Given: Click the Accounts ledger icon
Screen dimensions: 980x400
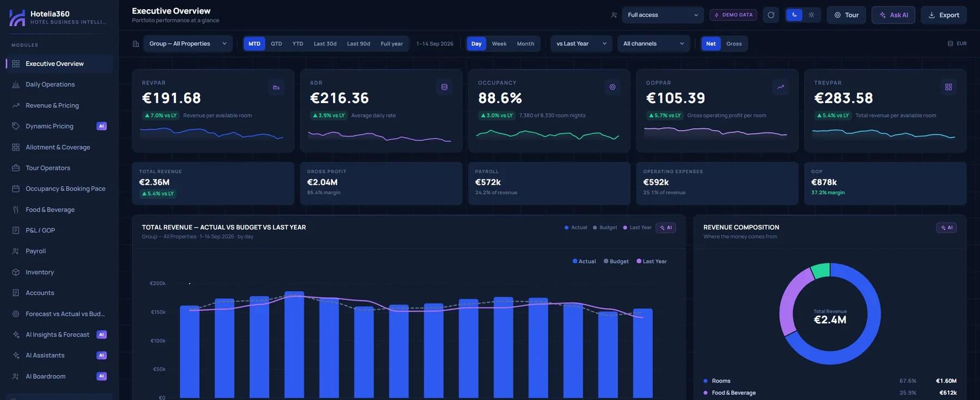Looking at the screenshot, I should (x=16, y=293).
